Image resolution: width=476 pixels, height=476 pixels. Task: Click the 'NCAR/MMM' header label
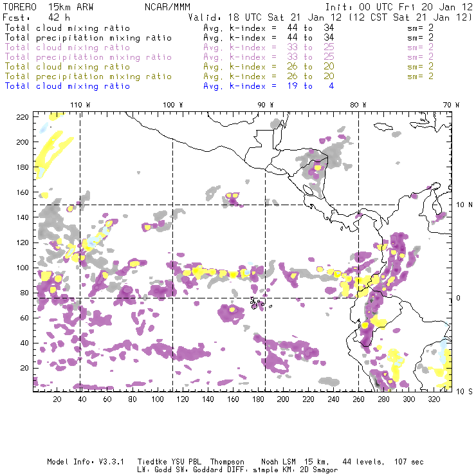coord(168,7)
